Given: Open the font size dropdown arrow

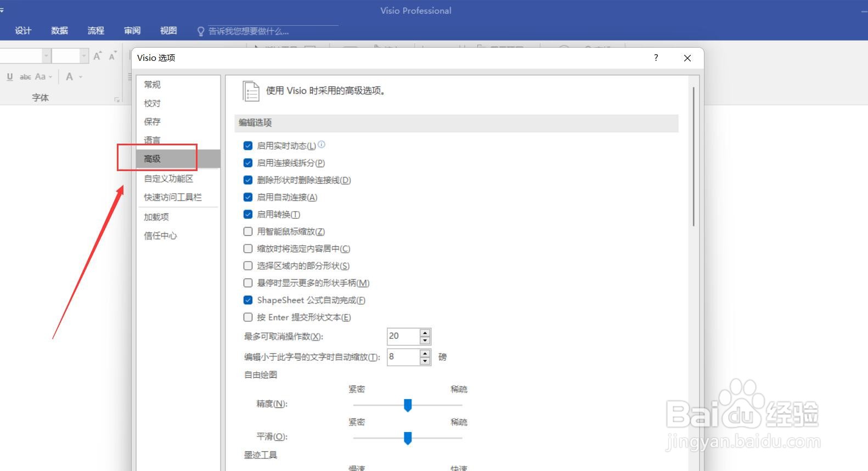Looking at the screenshot, I should (84, 56).
